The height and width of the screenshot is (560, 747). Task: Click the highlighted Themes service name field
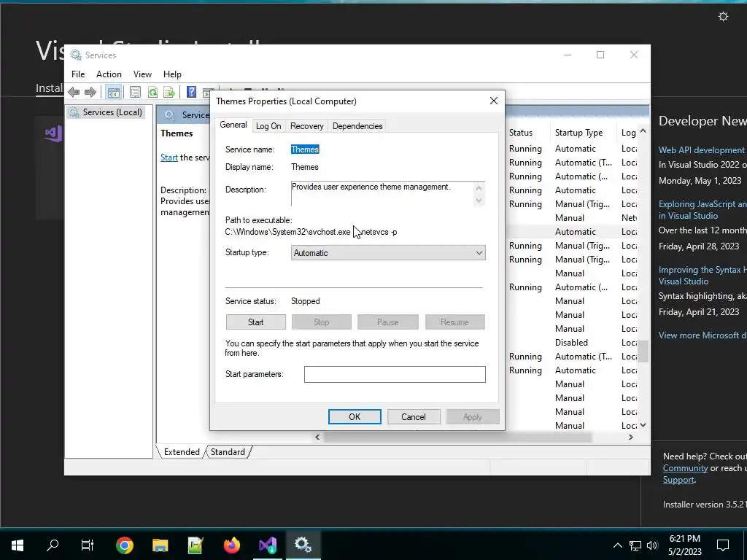click(305, 149)
